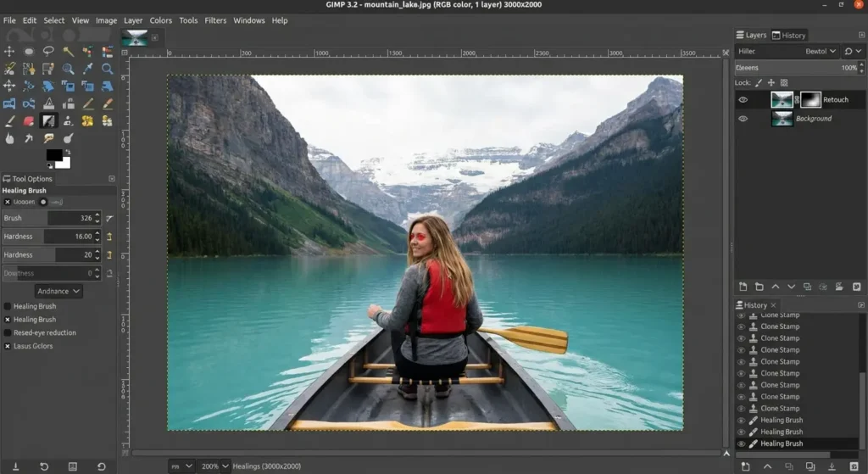Open the Filters menu
The width and height of the screenshot is (868, 474).
coord(215,20)
